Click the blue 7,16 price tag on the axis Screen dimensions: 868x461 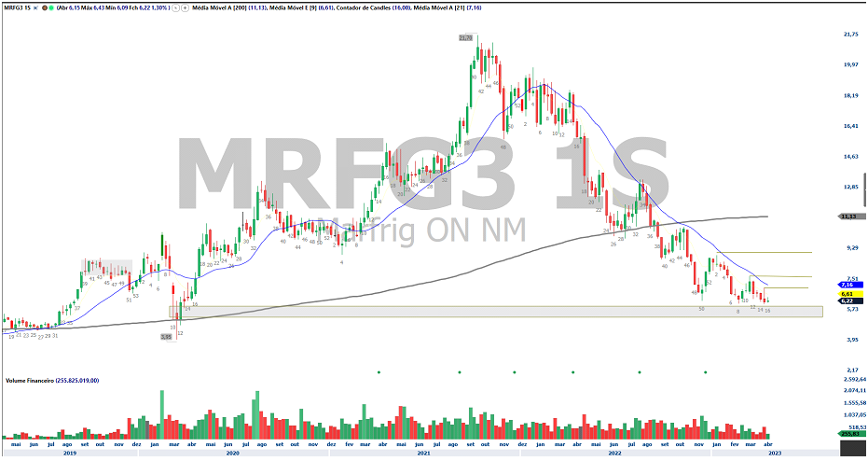[848, 285]
